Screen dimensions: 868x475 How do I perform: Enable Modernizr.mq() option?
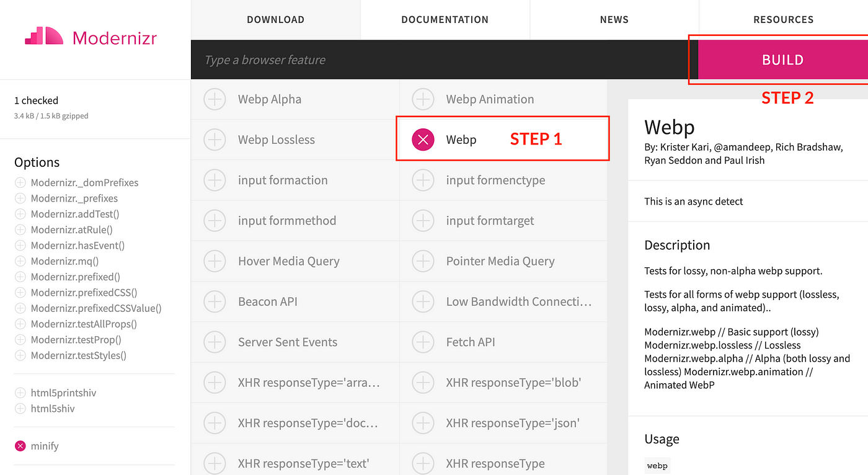[20, 261]
